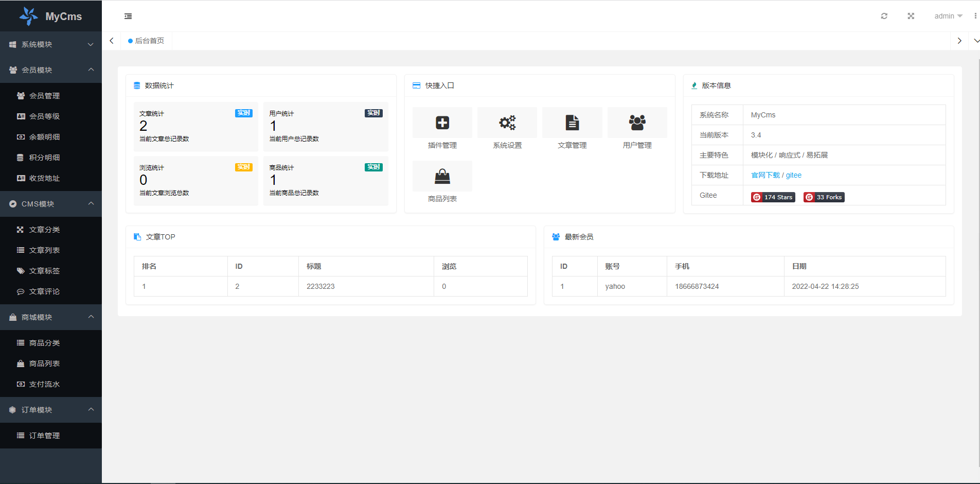Viewport: 980px width, 484px height.
Task: Open the vertical dots menu at top right
Action: pos(976,16)
